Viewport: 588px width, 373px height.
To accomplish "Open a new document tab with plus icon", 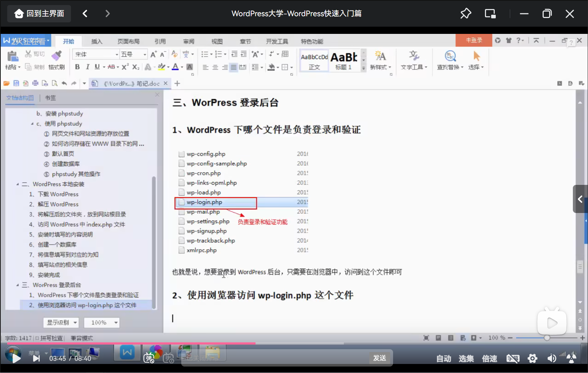I will [x=177, y=84].
